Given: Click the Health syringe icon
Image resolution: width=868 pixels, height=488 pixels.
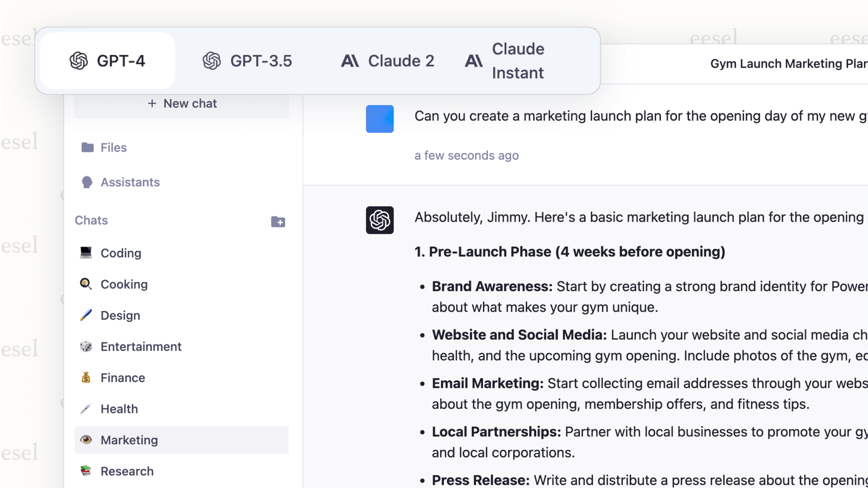Looking at the screenshot, I should click(86, 409).
